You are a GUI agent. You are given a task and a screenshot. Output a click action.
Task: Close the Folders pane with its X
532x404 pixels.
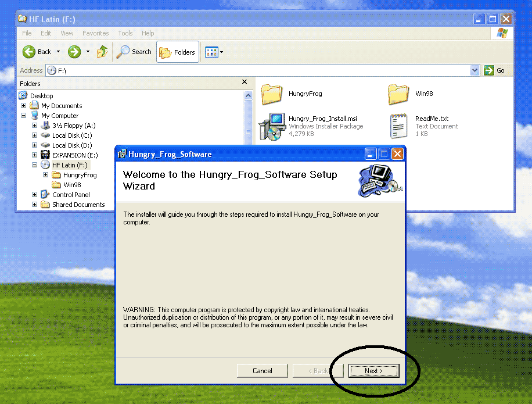tap(245, 83)
